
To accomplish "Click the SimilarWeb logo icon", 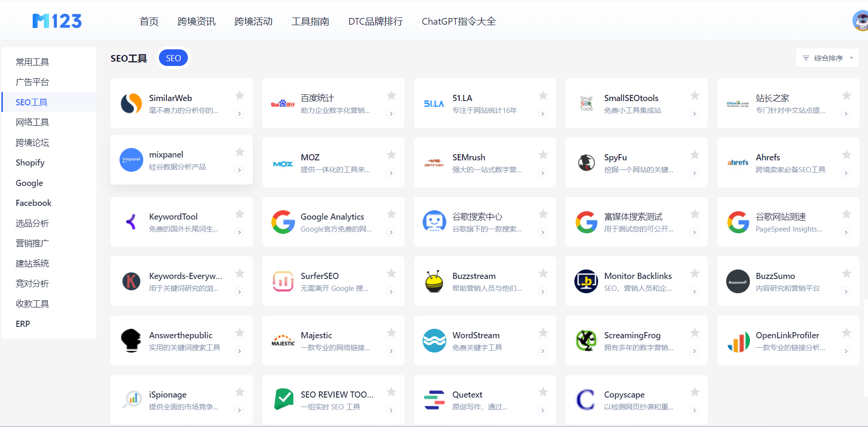I will coord(131,103).
